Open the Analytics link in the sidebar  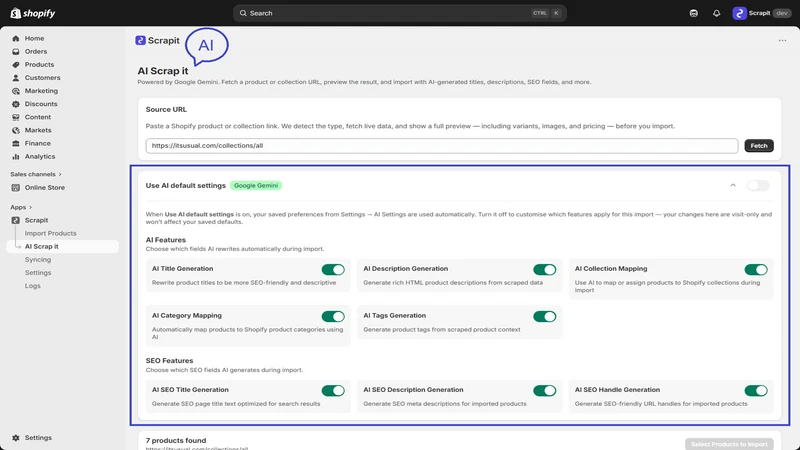[x=40, y=157]
